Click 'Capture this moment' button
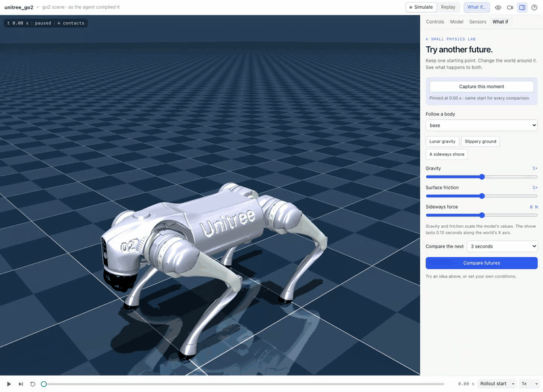This screenshot has height=392, width=543. click(x=481, y=87)
